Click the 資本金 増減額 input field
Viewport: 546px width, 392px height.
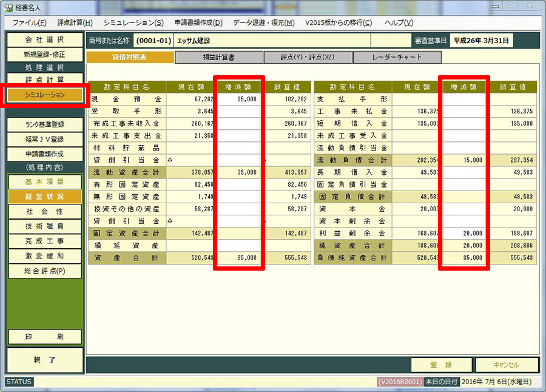464,209
